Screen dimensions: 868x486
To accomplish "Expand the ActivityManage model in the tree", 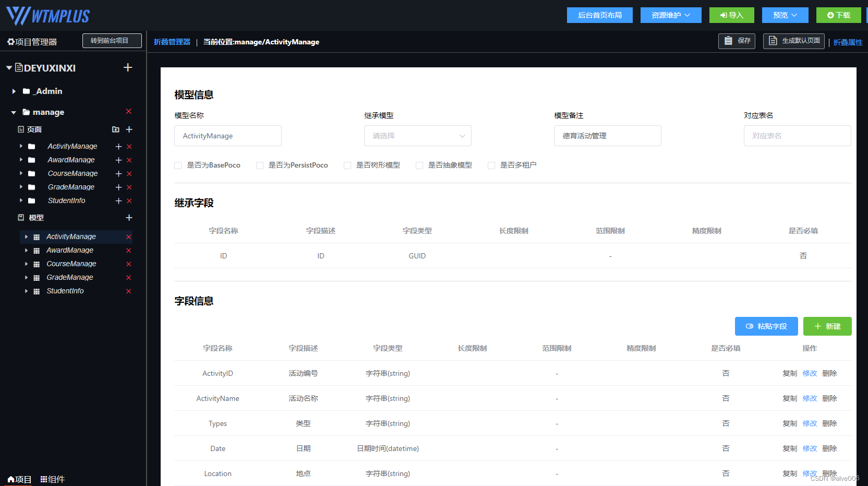I will 26,236.
